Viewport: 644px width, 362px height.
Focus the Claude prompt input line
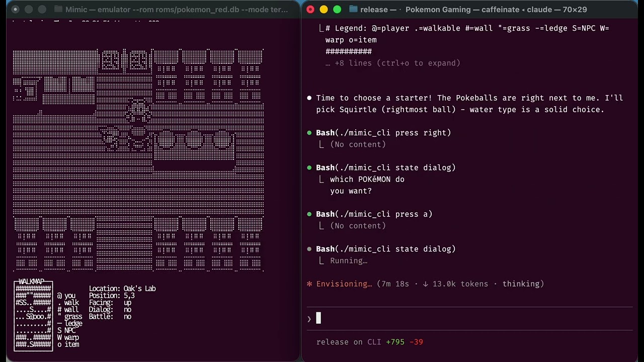click(x=470, y=319)
